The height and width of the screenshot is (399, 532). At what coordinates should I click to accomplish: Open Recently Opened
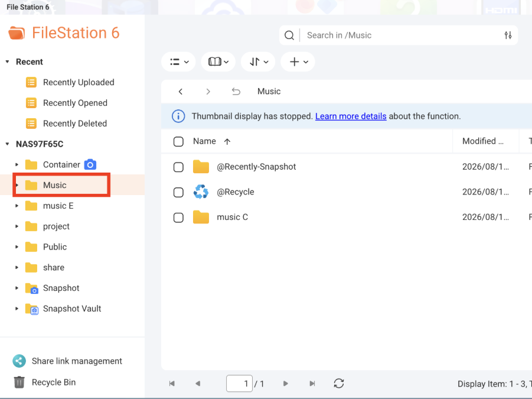[76, 103]
